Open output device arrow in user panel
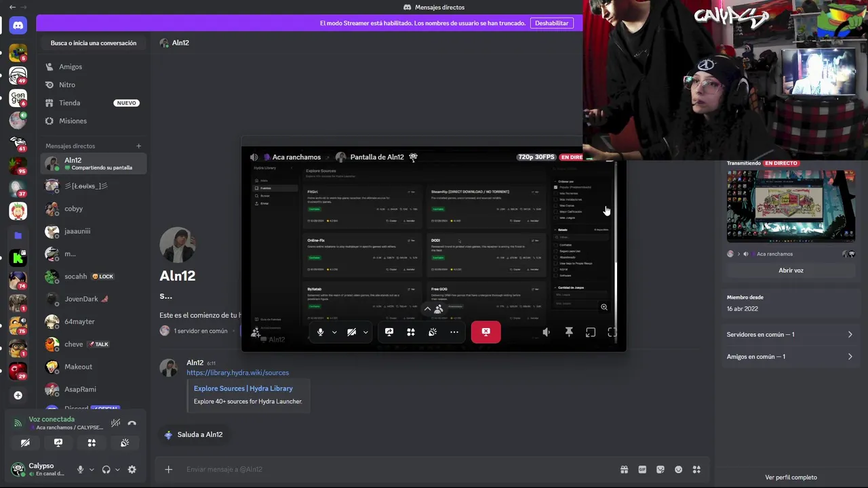 (x=117, y=469)
